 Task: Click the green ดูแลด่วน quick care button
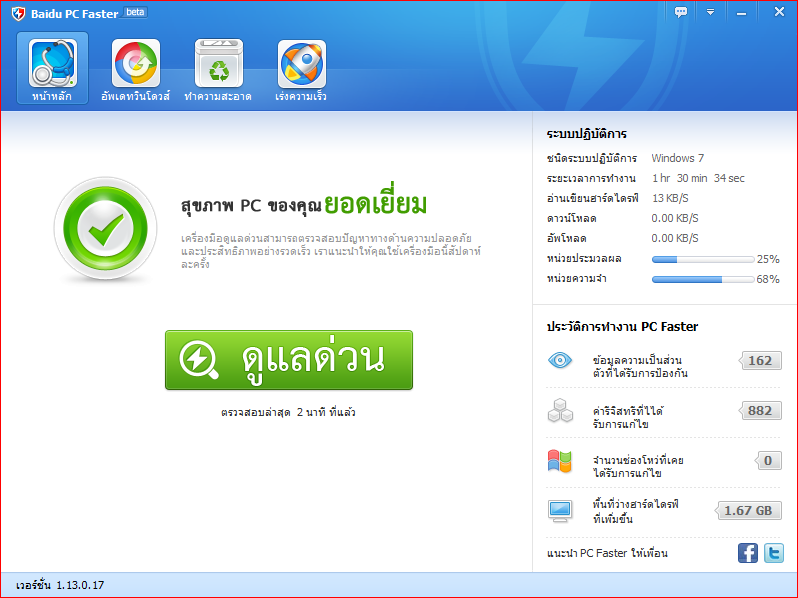click(x=289, y=360)
